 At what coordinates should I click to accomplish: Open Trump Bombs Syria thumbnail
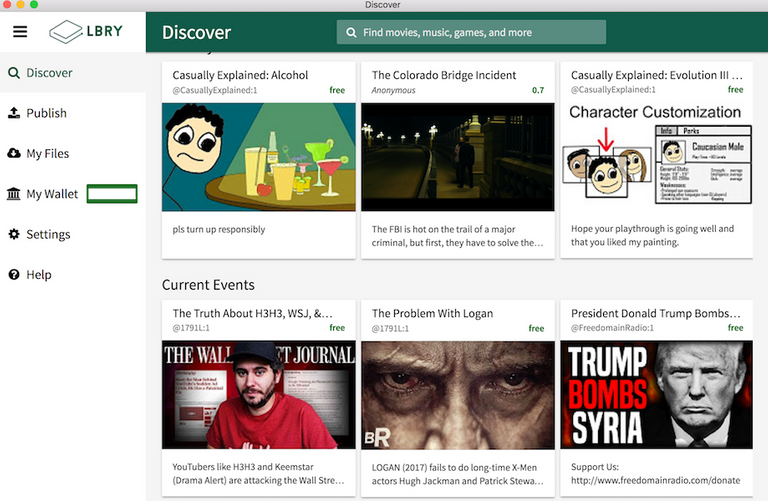click(656, 395)
